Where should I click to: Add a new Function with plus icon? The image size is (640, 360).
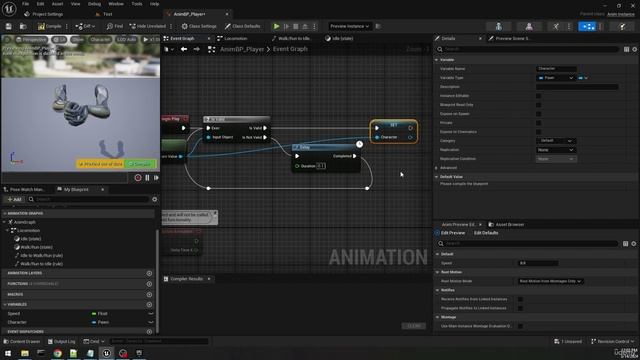(149, 284)
